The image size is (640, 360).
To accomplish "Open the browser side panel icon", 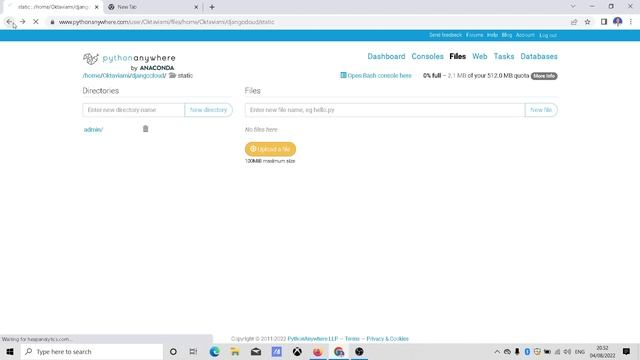I will click(x=604, y=22).
